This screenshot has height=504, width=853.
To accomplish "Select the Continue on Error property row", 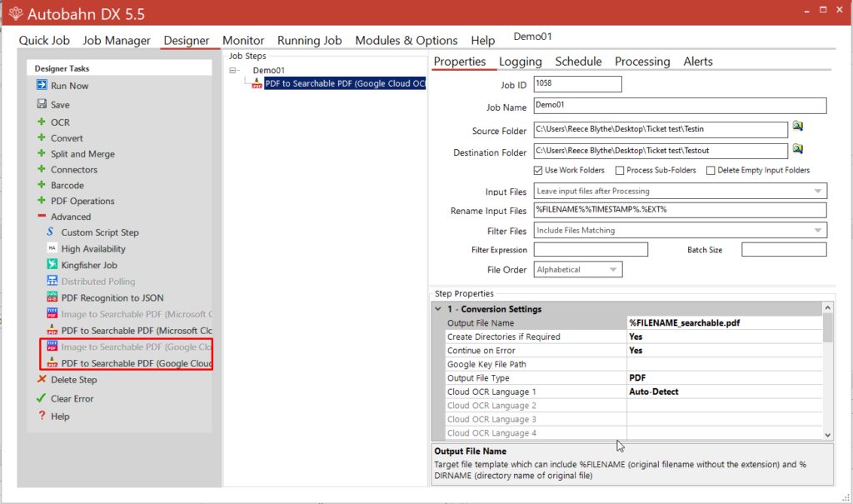I will (634, 351).
